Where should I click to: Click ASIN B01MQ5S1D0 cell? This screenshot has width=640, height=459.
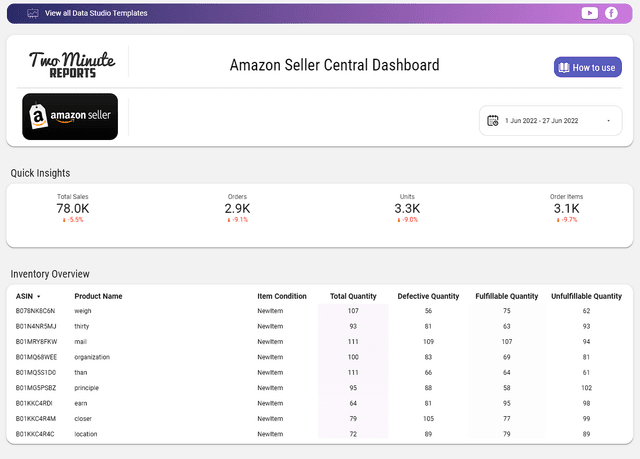coord(36,373)
